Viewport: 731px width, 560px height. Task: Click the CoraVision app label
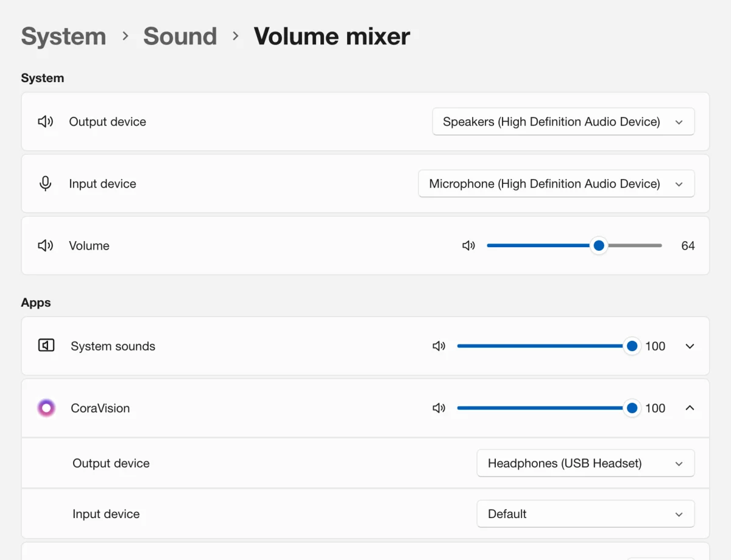100,408
